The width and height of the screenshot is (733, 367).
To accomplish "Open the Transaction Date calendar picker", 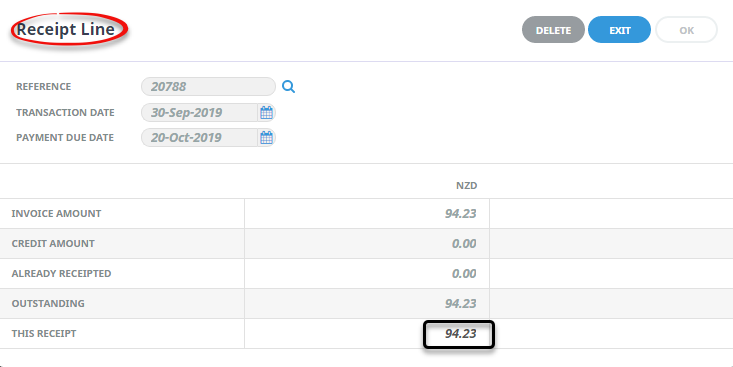I will coord(266,113).
